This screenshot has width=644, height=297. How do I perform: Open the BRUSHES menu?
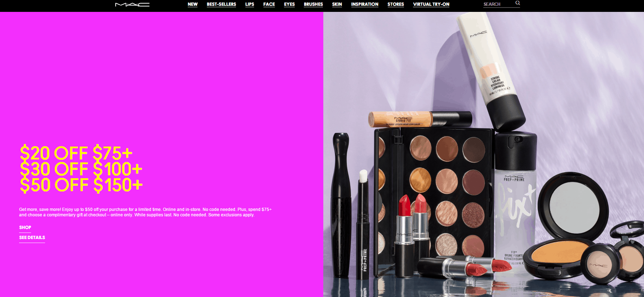pos(313,4)
